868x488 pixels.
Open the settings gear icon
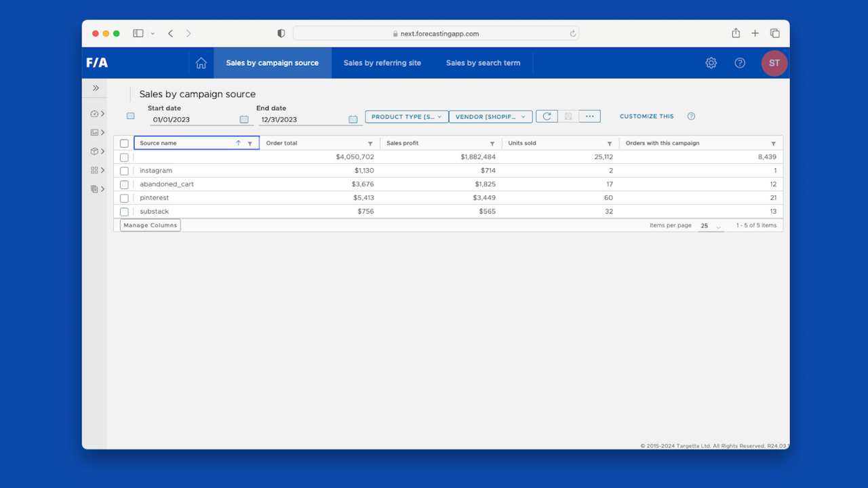[711, 63]
